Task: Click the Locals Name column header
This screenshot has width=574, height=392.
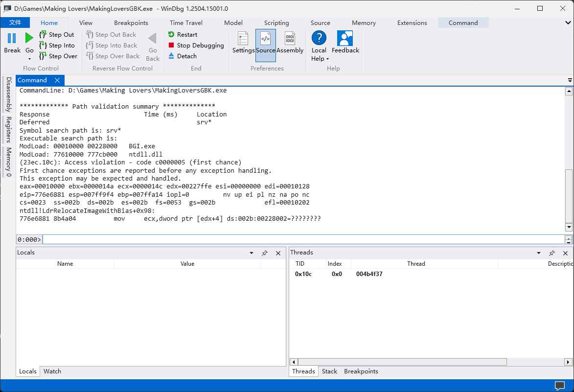Action: coord(65,263)
